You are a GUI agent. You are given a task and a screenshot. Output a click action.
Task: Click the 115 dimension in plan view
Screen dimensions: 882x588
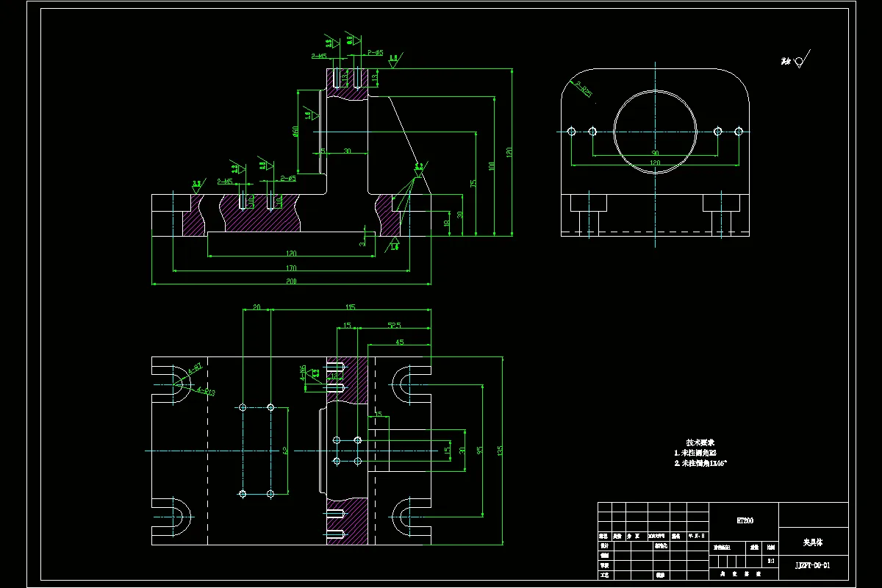point(351,307)
